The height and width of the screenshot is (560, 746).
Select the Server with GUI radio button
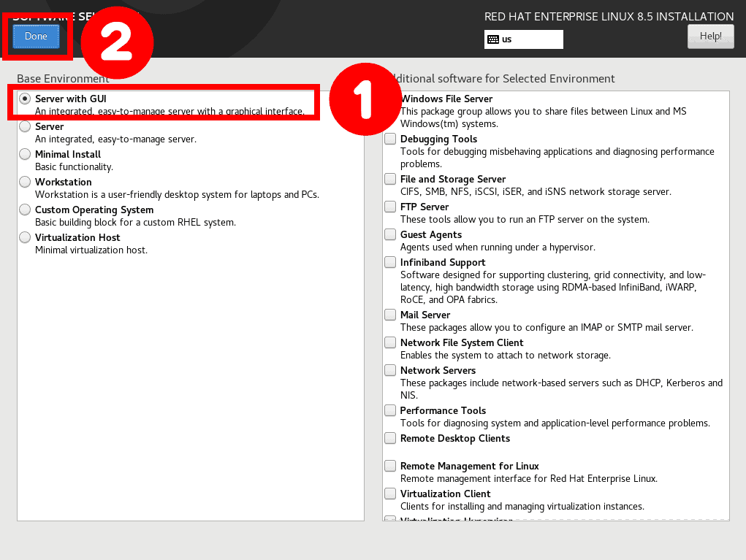(25, 99)
